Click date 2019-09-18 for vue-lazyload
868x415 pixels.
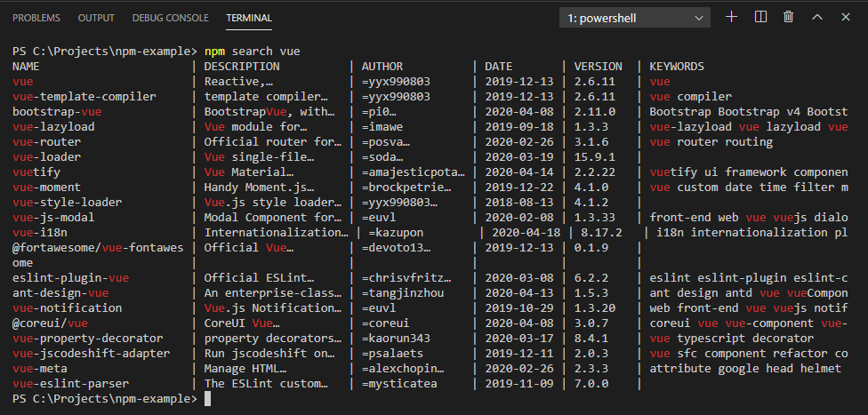519,127
